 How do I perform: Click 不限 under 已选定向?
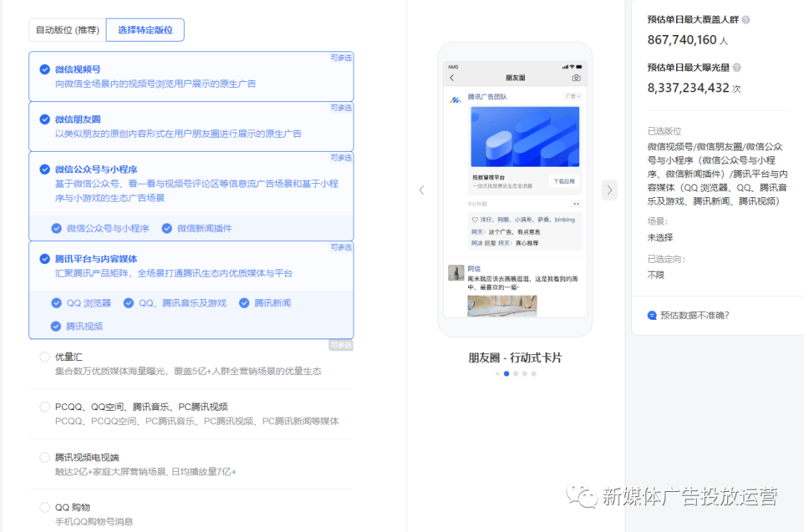click(x=656, y=275)
